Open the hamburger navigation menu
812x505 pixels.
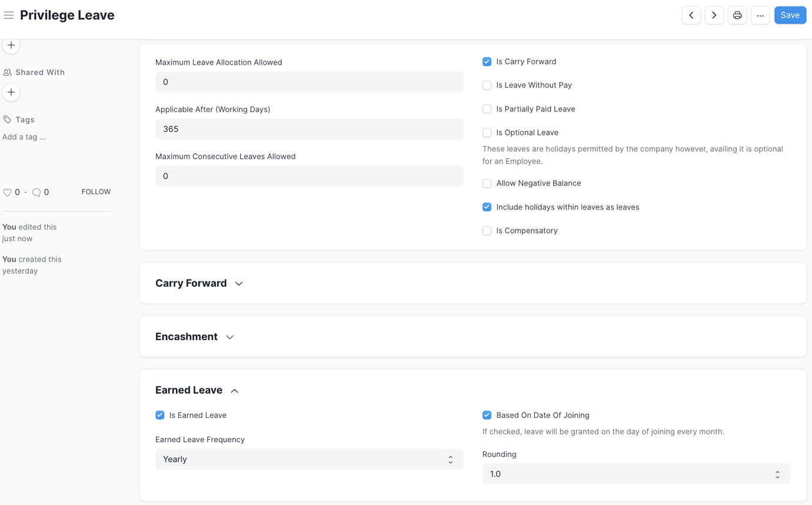9,15
